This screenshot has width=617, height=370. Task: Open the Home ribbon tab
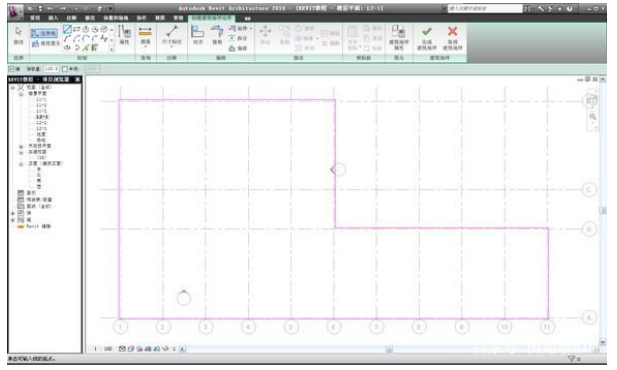[35, 18]
